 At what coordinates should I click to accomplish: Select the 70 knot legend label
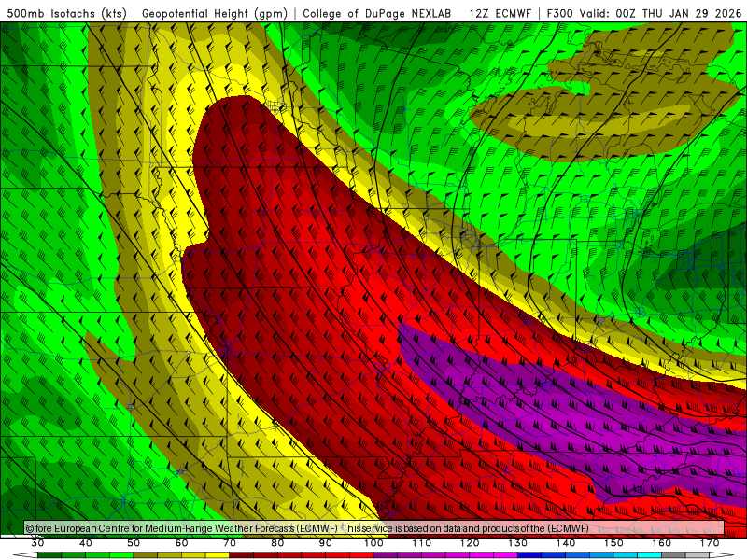click(230, 543)
